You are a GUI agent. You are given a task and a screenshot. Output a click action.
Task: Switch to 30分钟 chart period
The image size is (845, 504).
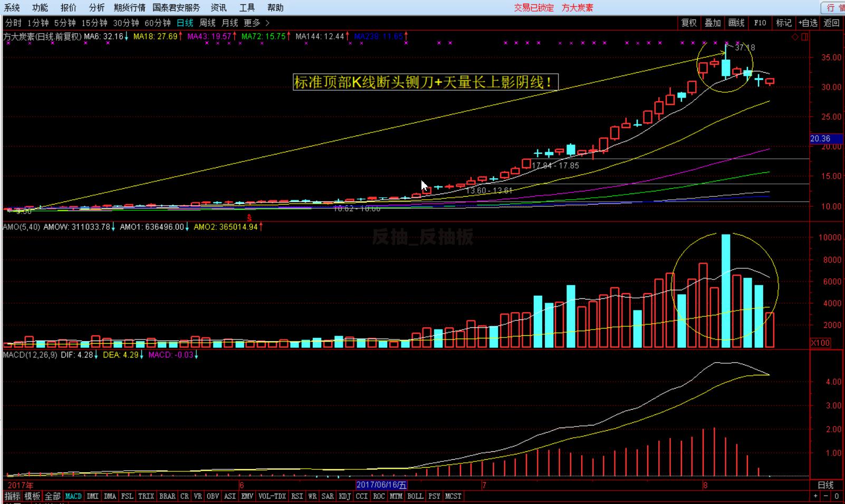pyautogui.click(x=126, y=23)
